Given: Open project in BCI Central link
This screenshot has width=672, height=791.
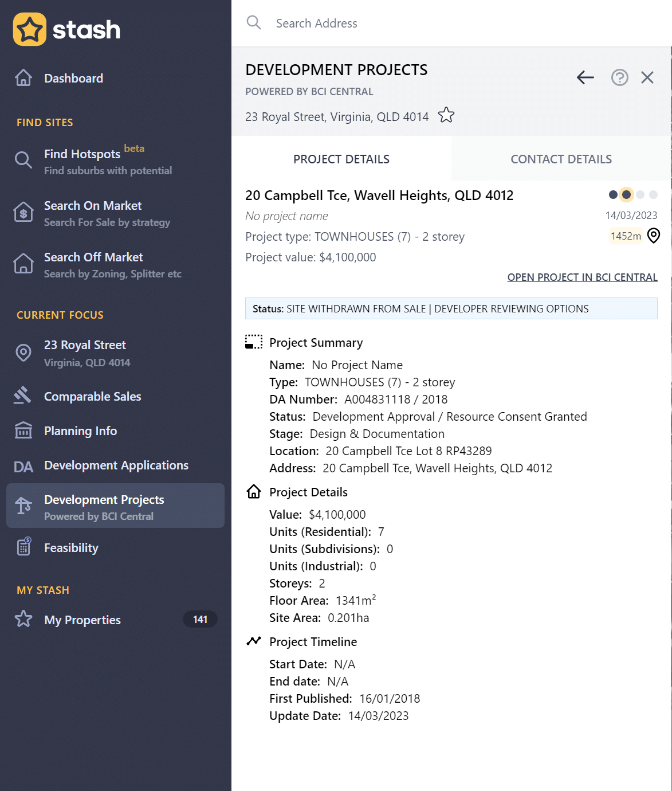Looking at the screenshot, I should 582,277.
